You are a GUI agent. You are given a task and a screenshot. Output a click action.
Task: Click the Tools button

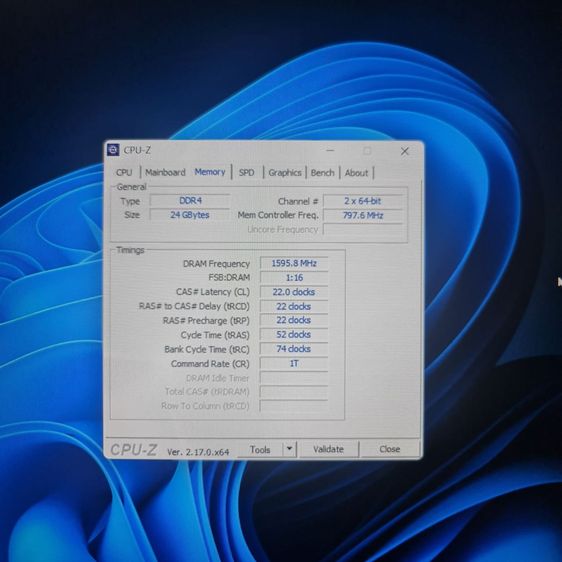(x=260, y=449)
